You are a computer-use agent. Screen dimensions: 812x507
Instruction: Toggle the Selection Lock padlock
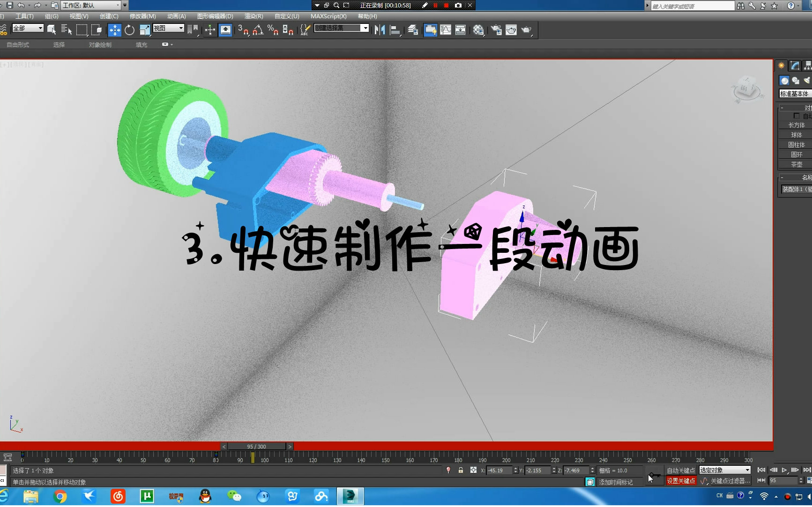tap(461, 470)
